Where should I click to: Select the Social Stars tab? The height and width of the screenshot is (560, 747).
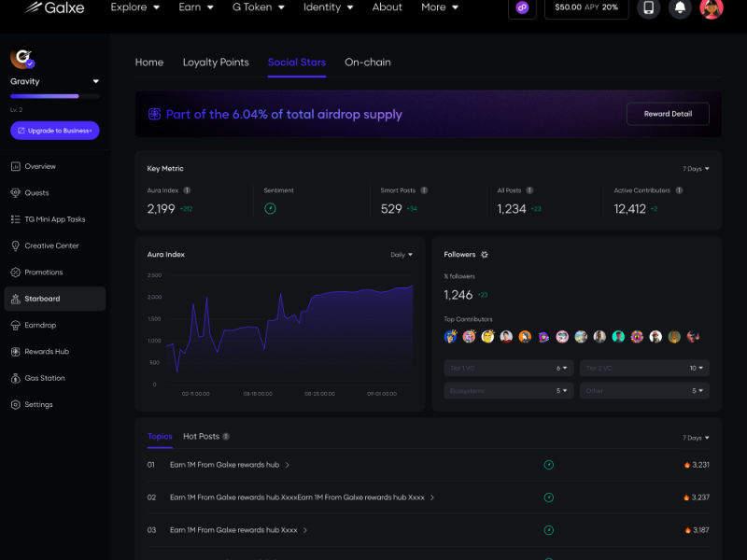click(x=297, y=63)
